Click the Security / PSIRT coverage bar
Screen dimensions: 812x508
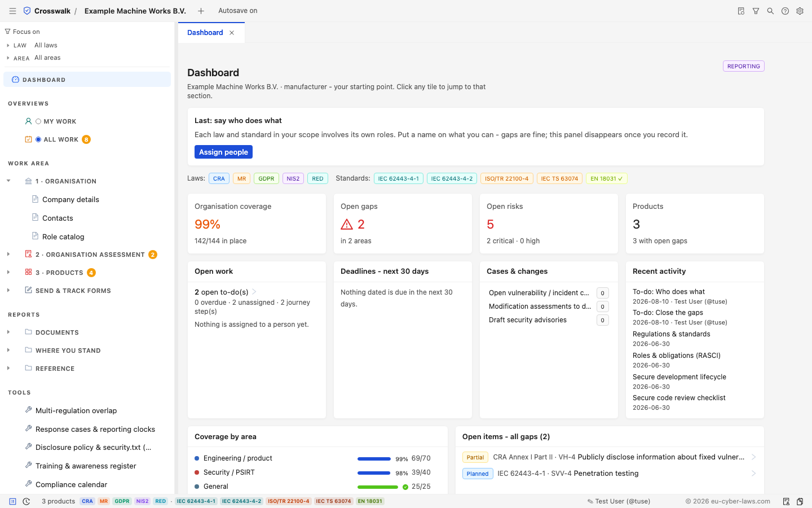tap(374, 473)
